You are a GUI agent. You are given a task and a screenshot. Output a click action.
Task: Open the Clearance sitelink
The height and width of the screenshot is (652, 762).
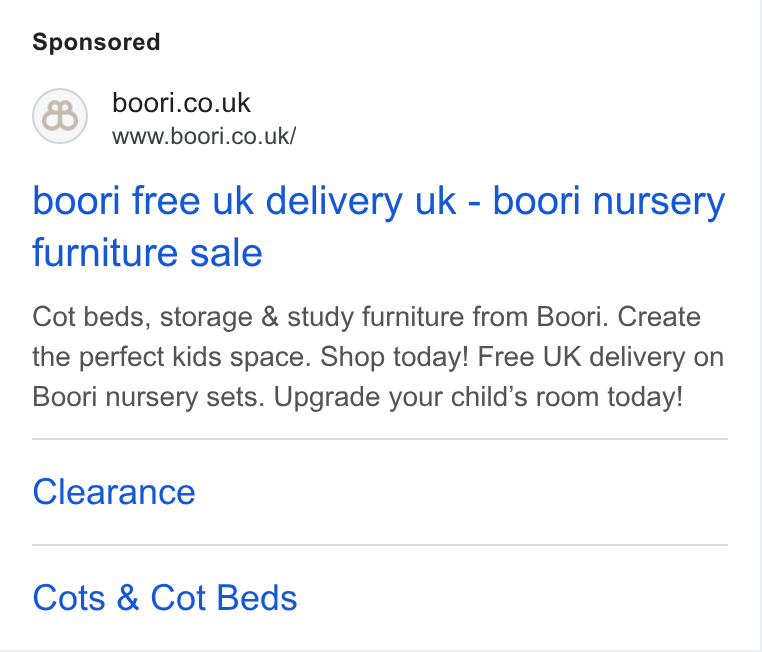(x=114, y=492)
